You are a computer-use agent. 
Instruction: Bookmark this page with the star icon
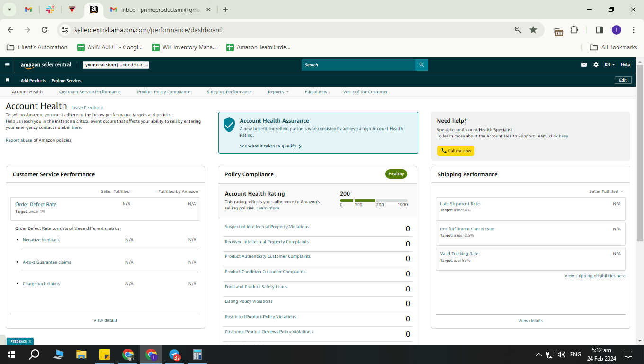tap(533, 30)
